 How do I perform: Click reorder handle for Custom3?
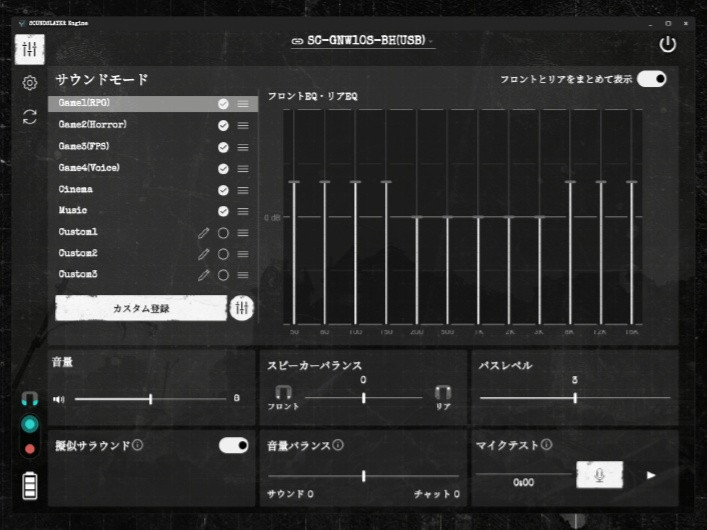[243, 275]
